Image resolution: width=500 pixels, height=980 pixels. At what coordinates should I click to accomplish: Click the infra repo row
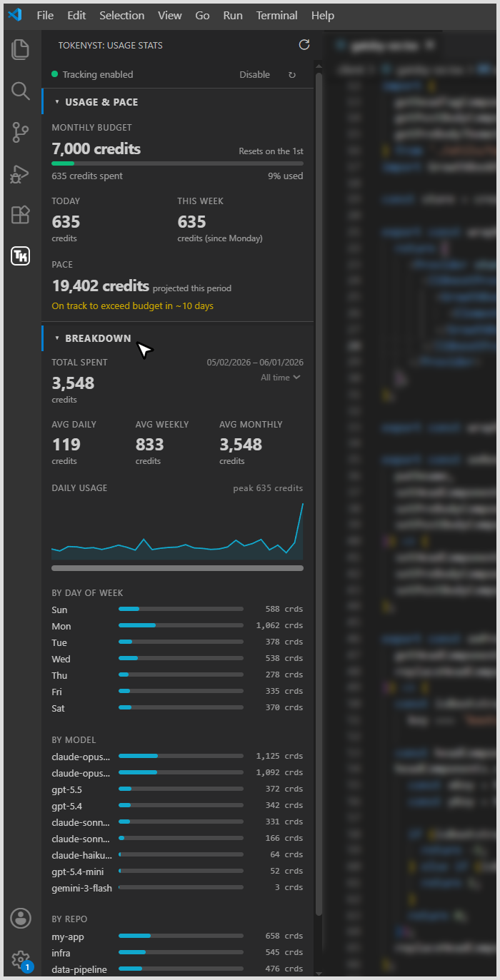click(177, 952)
